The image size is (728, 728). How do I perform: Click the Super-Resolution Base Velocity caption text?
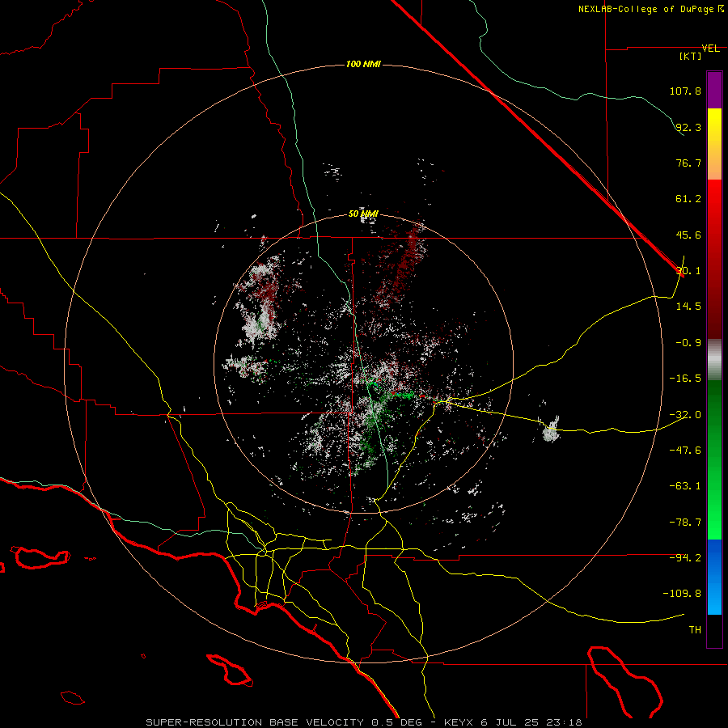click(363, 722)
